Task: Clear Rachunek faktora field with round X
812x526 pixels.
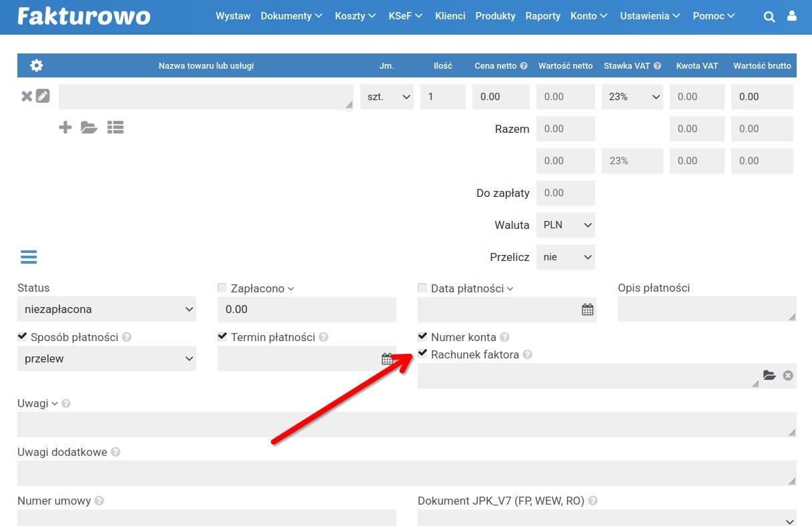Action: coord(788,376)
